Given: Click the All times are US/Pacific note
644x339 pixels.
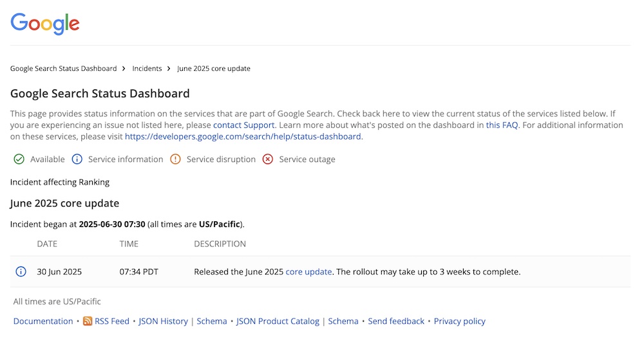Looking at the screenshot, I should [57, 302].
